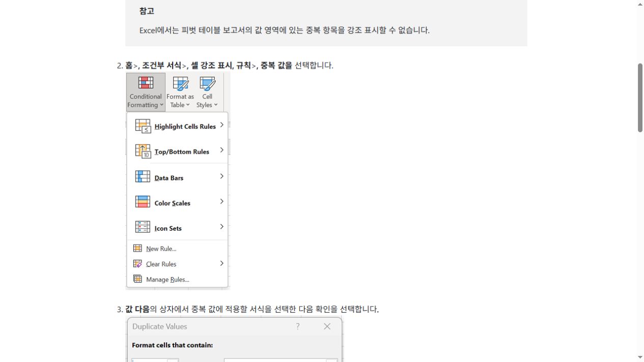Screen dimensions: 644x362
Task: Click the New Rule icon
Action: (x=137, y=248)
